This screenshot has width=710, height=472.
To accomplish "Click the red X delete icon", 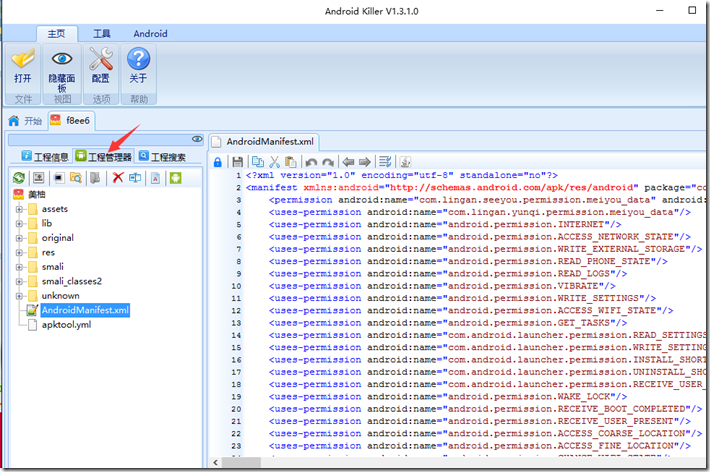I will (118, 178).
